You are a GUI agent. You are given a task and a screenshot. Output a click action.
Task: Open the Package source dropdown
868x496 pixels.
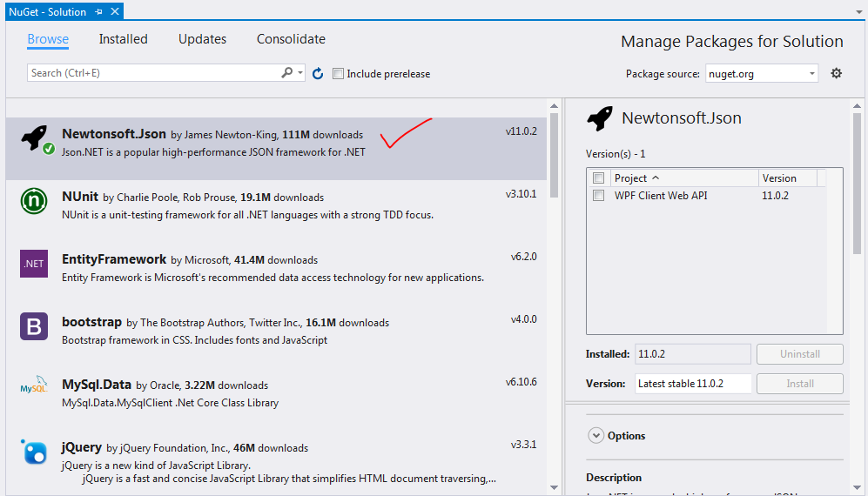point(762,73)
